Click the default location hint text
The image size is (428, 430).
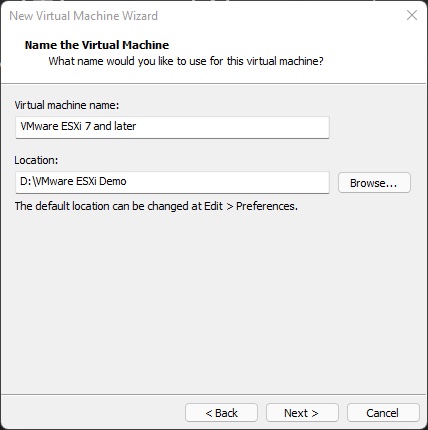tap(156, 206)
